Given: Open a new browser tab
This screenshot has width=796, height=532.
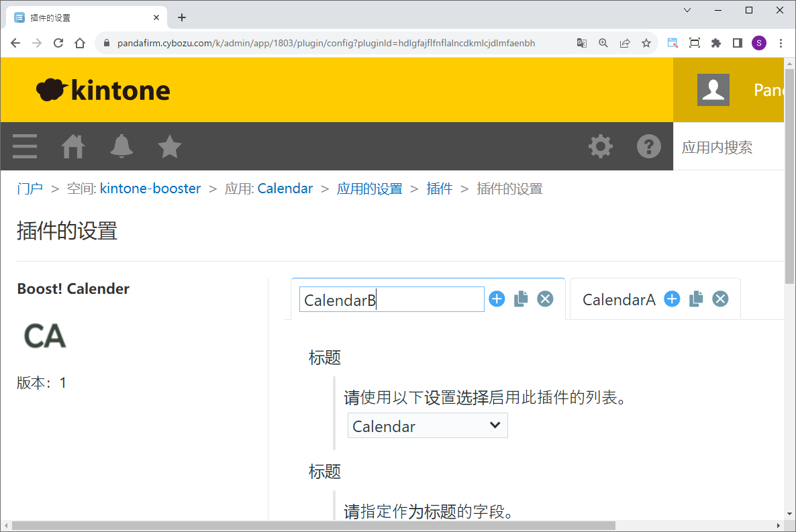Looking at the screenshot, I should [182, 17].
